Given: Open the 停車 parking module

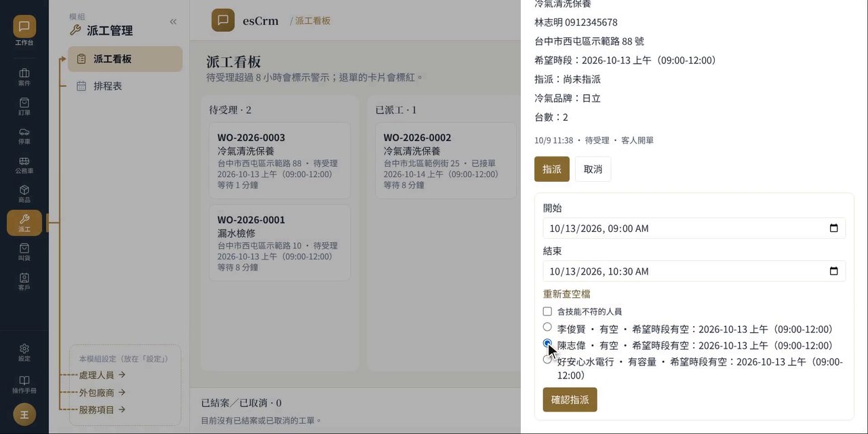Looking at the screenshot, I should [x=24, y=136].
